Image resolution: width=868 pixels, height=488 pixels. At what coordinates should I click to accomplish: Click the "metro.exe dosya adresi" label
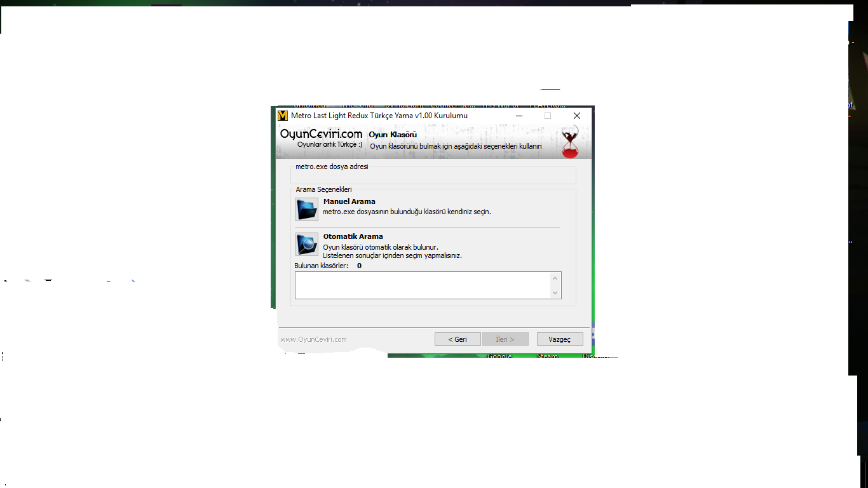(x=332, y=167)
